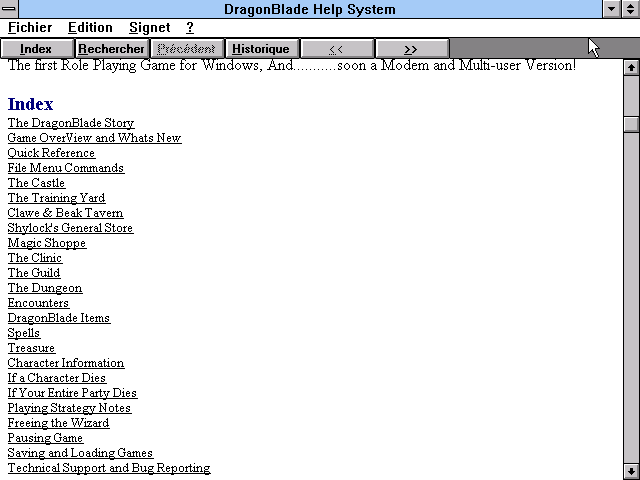Go to previous topic with << button
This screenshot has height=480, width=640.
coord(337,49)
